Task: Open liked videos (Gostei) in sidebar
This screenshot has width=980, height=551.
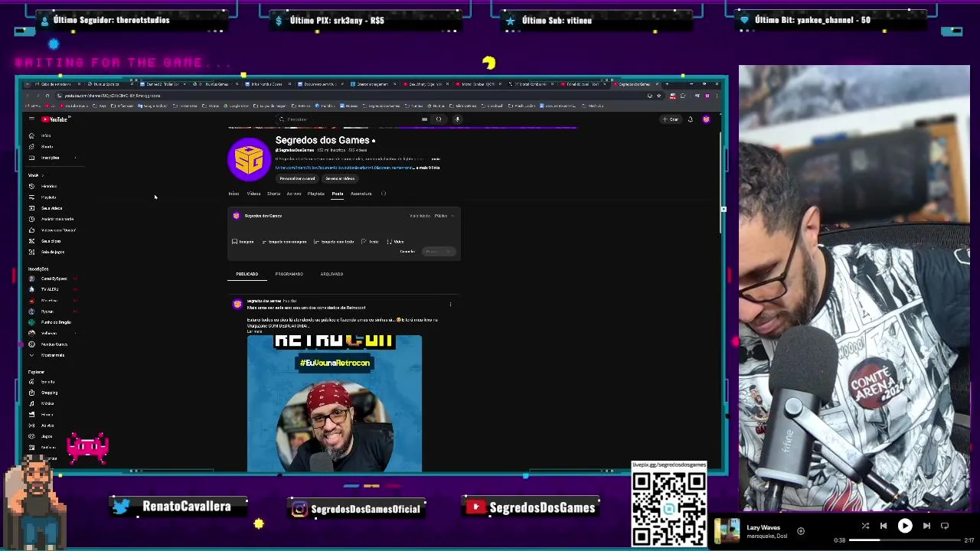Action: tap(51, 230)
